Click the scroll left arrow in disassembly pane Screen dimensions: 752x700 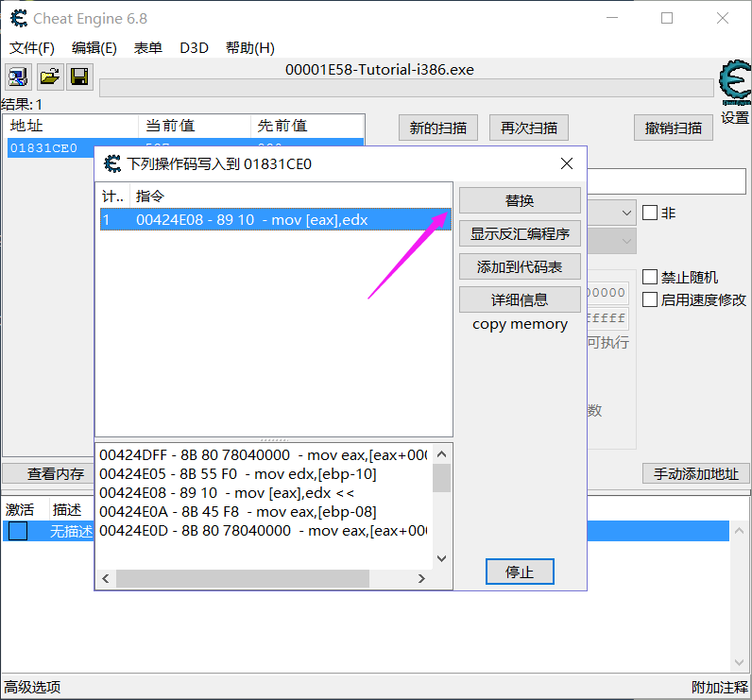pyautogui.click(x=106, y=579)
